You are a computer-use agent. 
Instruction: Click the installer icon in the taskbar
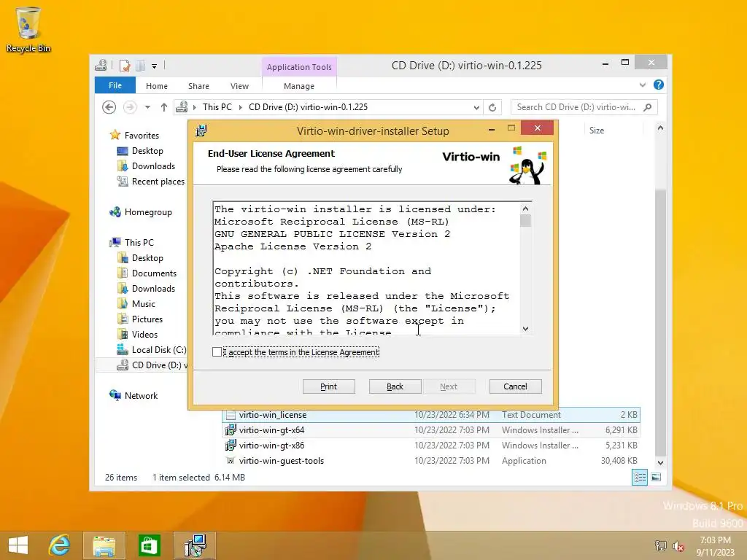pyautogui.click(x=195, y=545)
